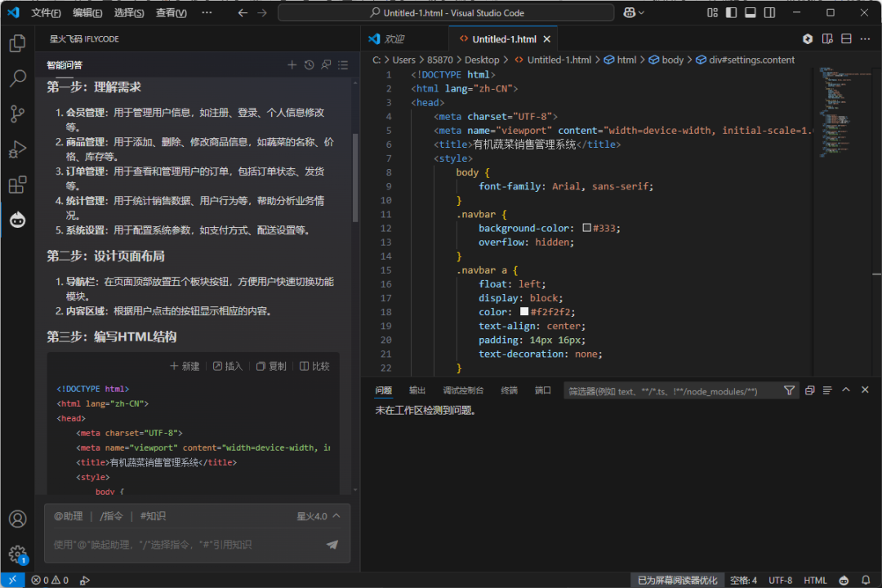Click the 新建 button on code block
This screenshot has height=588, width=882.
185,367
